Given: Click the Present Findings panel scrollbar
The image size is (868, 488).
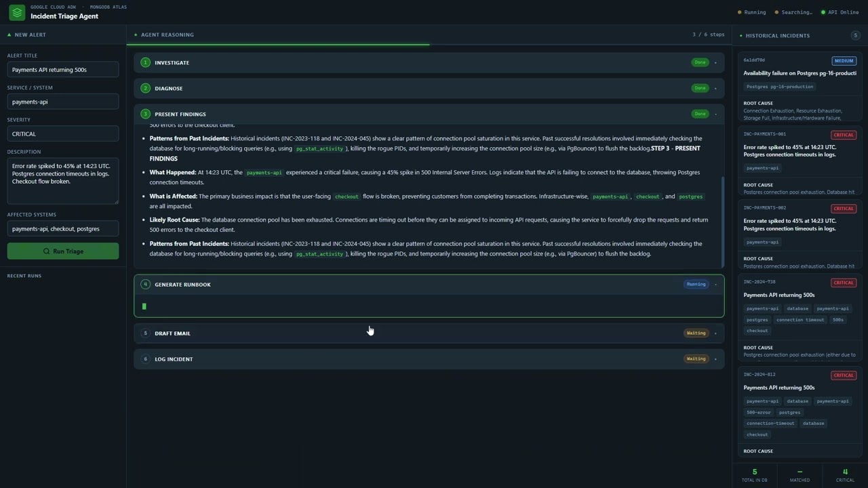Looking at the screenshot, I should (x=722, y=222).
